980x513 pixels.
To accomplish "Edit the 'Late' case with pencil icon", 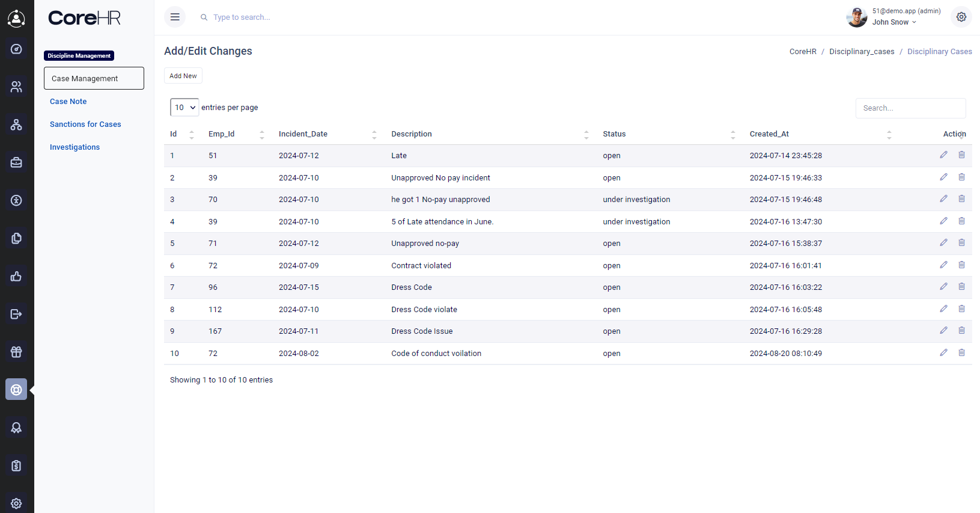I will tap(943, 155).
